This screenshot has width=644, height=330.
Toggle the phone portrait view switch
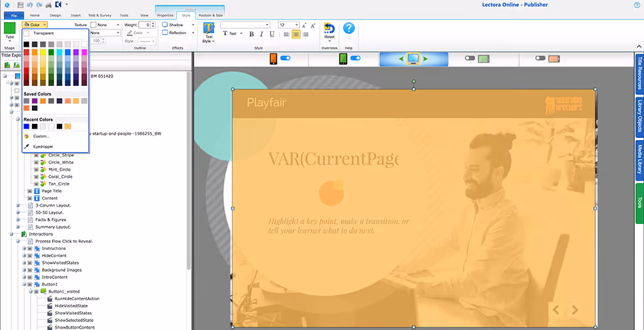click(285, 58)
